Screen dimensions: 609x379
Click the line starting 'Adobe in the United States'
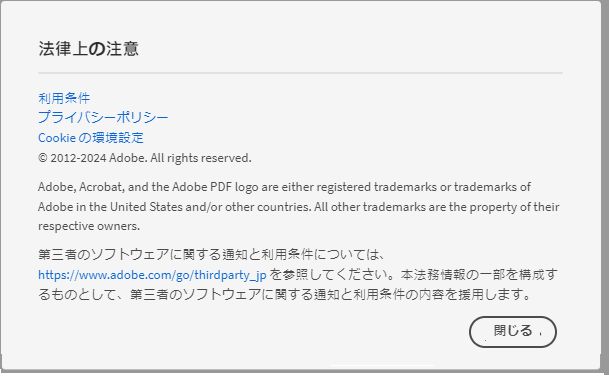pyautogui.click(x=299, y=207)
